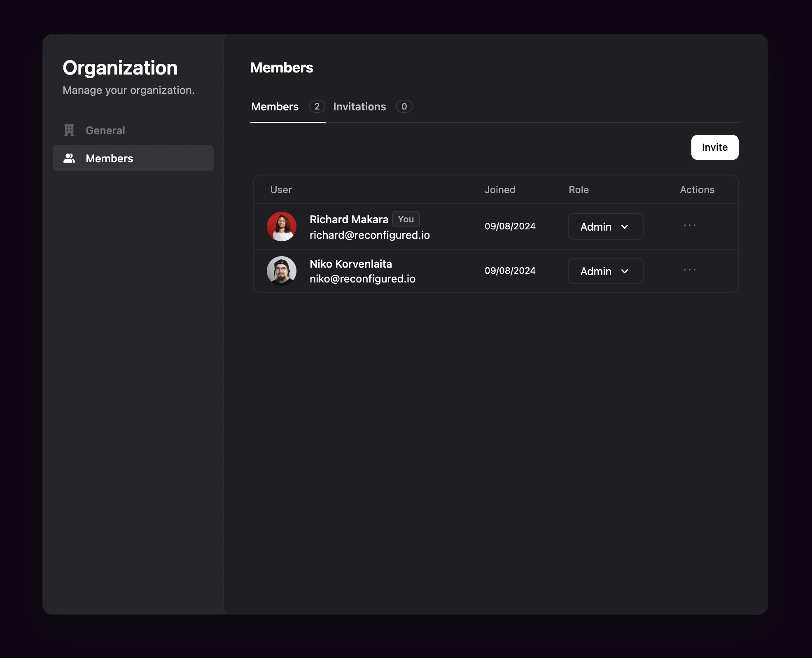The image size is (812, 658).
Task: Click Richard Makara's avatar photo
Action: click(x=282, y=226)
